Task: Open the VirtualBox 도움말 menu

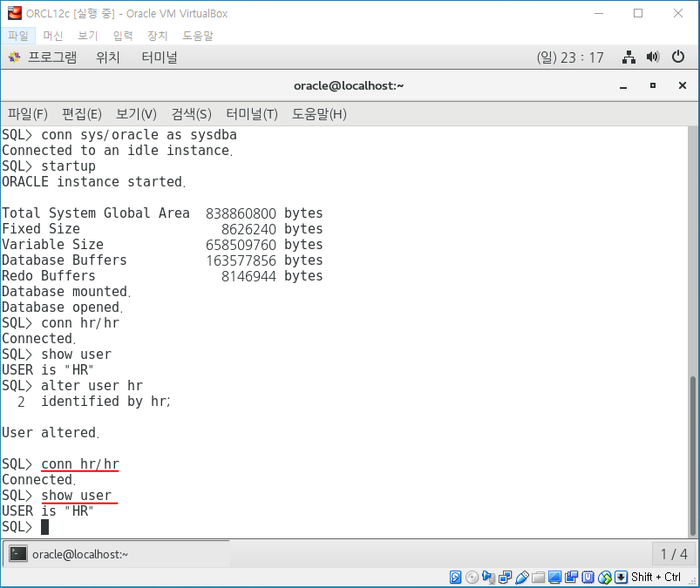Action: tap(198, 36)
